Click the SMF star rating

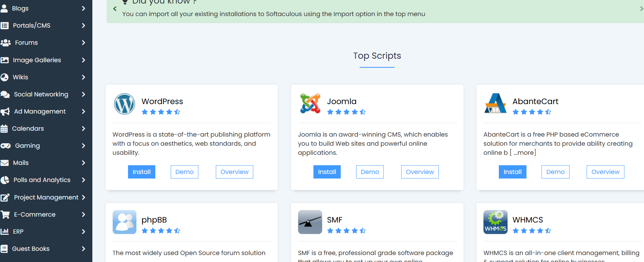346,231
